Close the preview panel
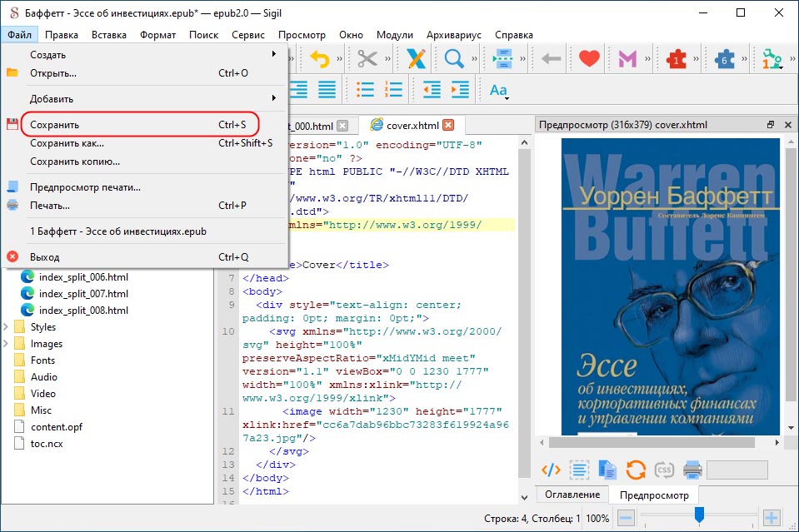The height and width of the screenshot is (532, 799). click(788, 125)
